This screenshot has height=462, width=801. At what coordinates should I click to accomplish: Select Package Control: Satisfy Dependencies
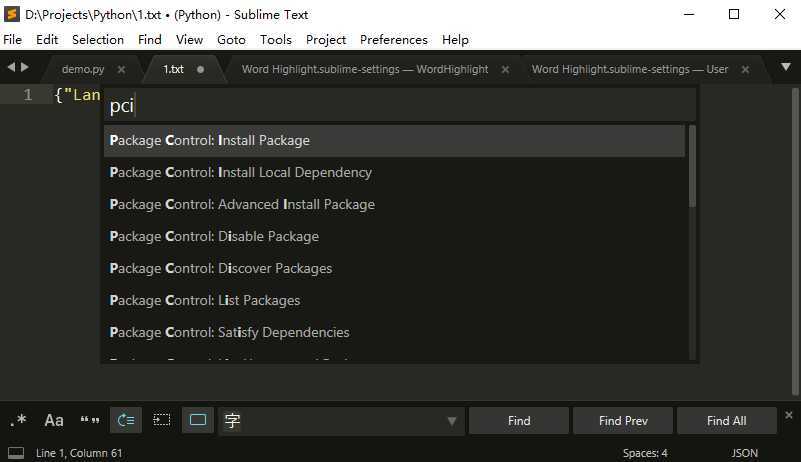394,333
